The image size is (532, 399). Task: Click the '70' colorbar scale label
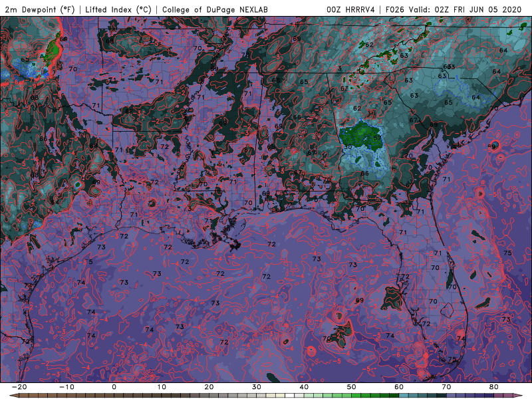pos(446,387)
